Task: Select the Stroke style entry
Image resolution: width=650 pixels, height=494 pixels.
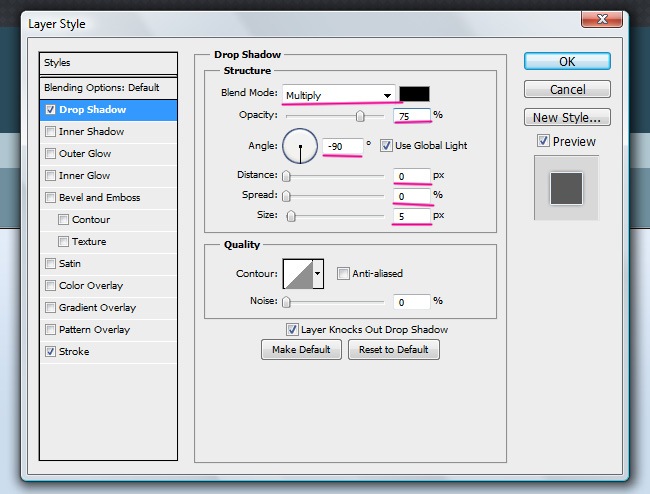Action: (74, 352)
